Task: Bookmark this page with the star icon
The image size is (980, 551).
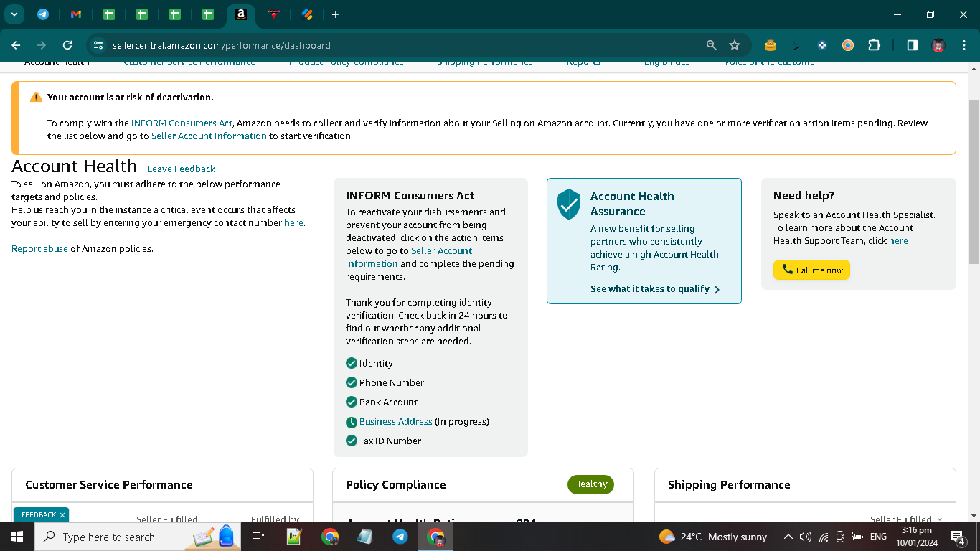Action: (735, 45)
